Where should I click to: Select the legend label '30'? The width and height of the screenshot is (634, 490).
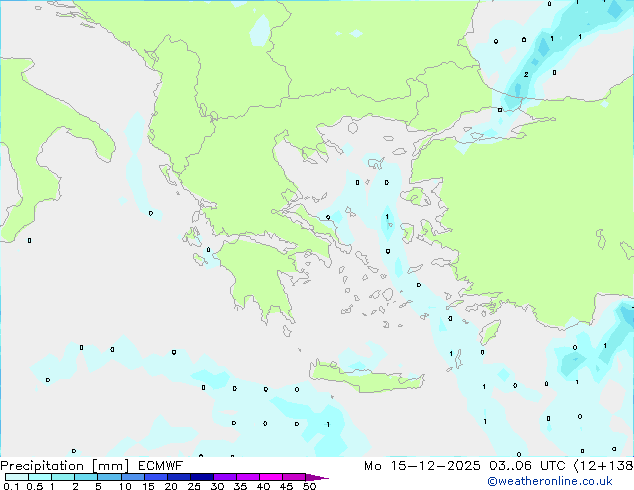[x=217, y=486]
